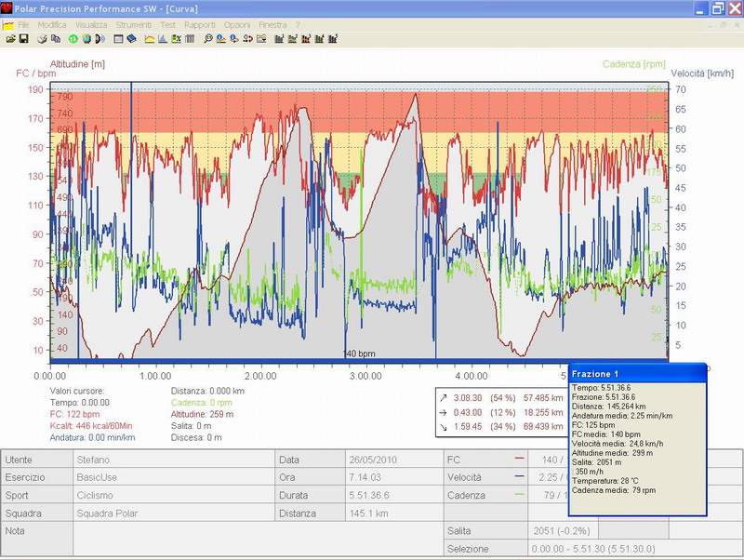Open the ? help menu
The image size is (744, 560).
tap(298, 25)
